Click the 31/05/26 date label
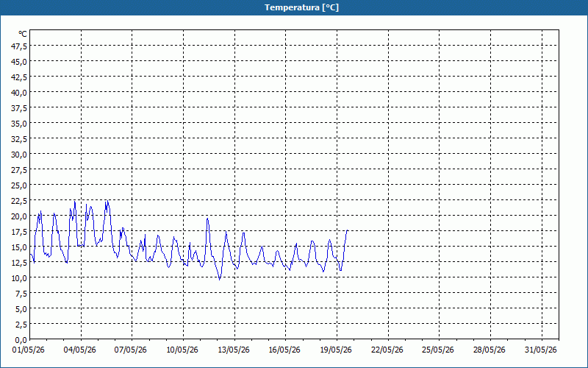The width and height of the screenshot is (588, 368). 541,350
